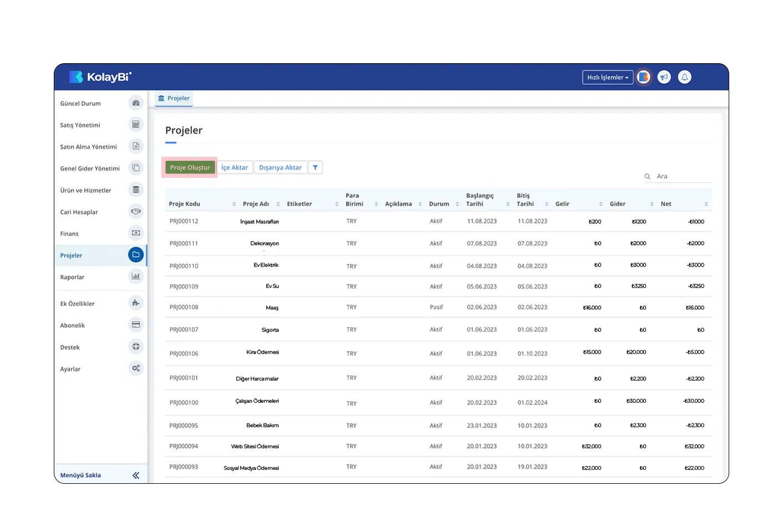Sort by Para Birimi column arrows

[x=376, y=204]
